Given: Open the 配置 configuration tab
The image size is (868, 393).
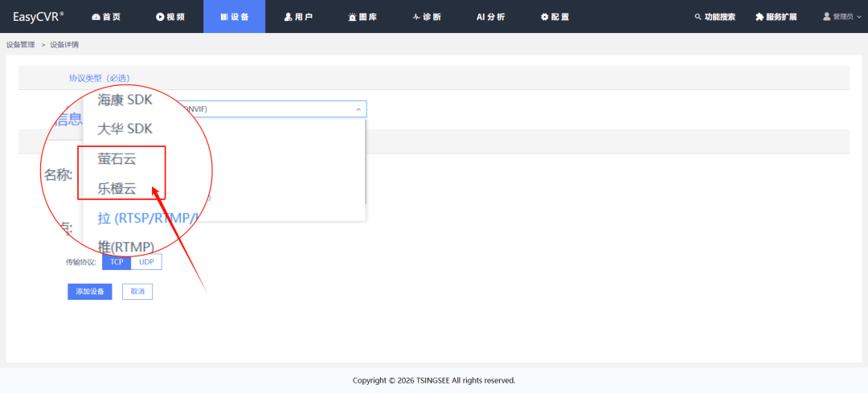Looking at the screenshot, I should pyautogui.click(x=555, y=17).
